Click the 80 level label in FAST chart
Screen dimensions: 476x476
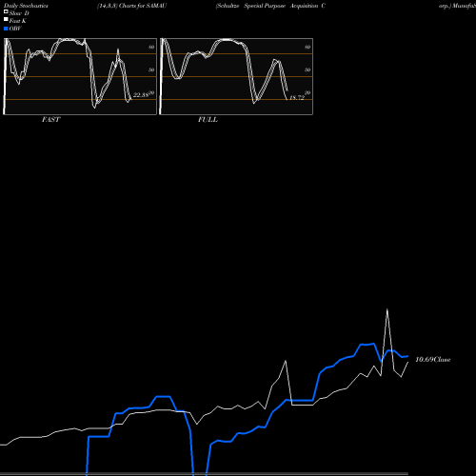[151, 47]
